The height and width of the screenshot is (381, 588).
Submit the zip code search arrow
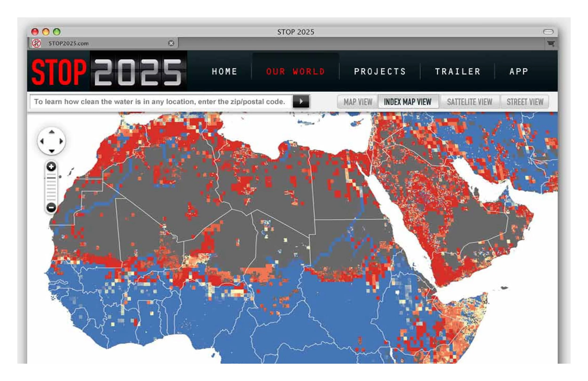301,101
